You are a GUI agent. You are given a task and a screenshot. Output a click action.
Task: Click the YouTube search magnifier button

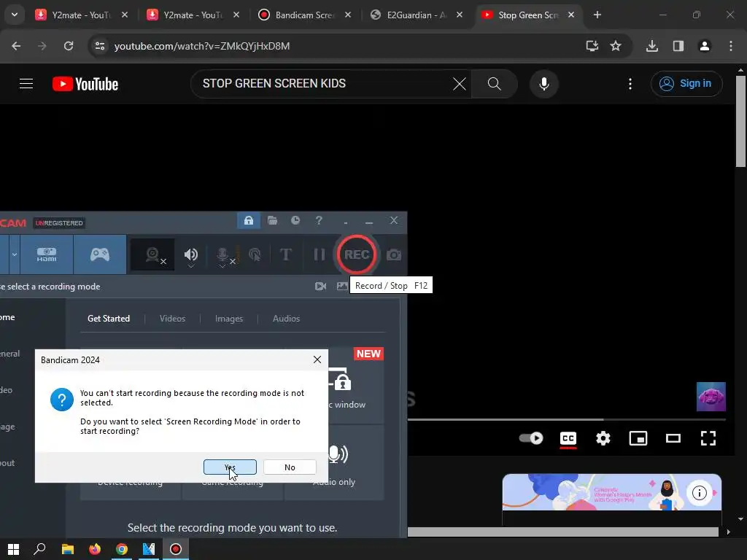pyautogui.click(x=495, y=84)
